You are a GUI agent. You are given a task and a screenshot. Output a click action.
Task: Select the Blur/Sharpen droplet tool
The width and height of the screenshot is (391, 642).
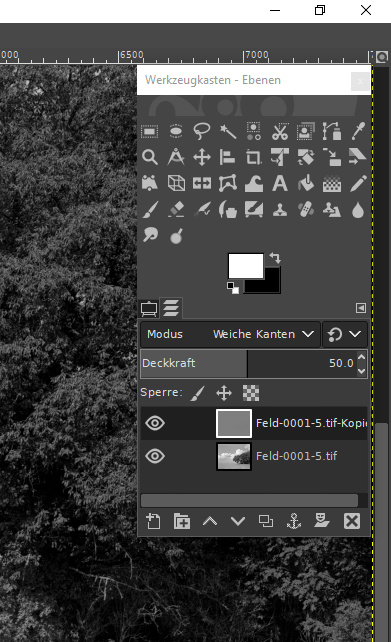(358, 210)
